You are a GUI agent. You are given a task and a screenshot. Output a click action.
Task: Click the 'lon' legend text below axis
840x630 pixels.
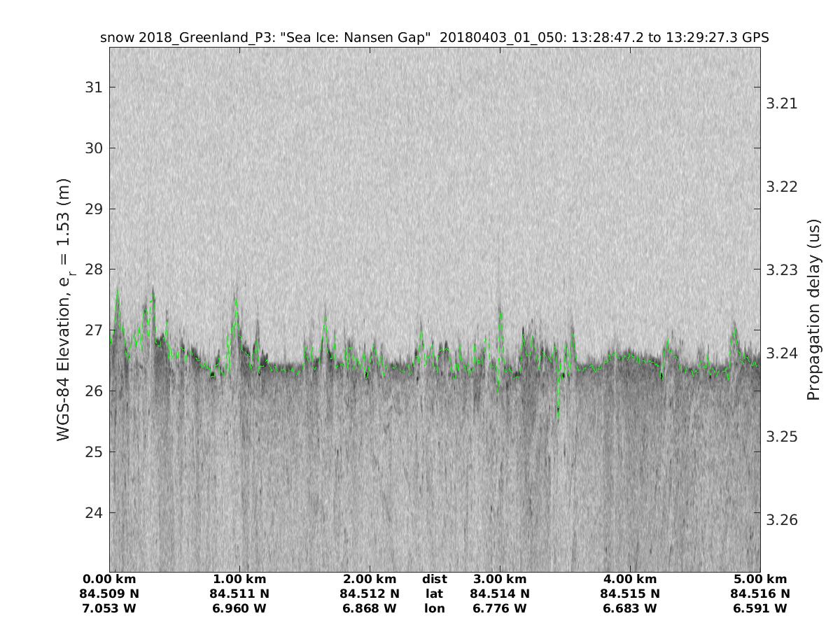pos(435,609)
